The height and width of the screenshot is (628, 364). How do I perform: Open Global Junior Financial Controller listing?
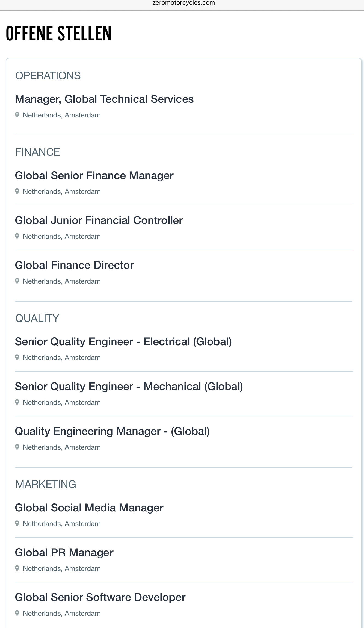[x=99, y=220]
